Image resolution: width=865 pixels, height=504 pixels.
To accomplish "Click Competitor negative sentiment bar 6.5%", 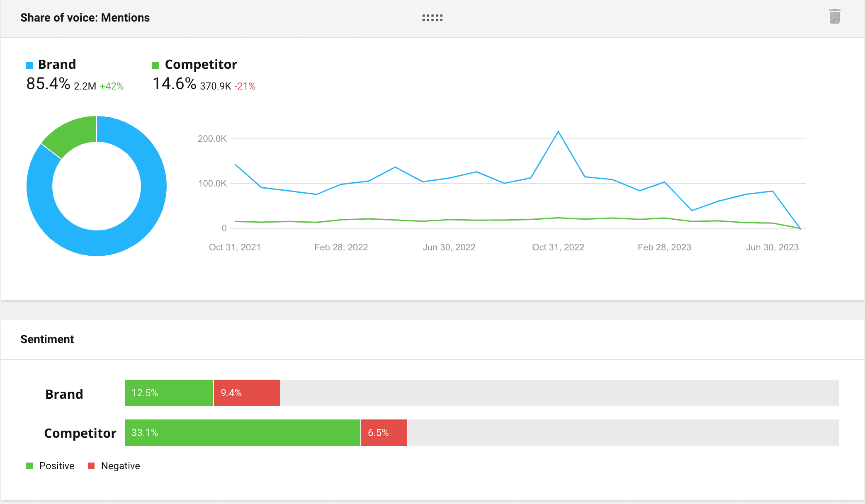I will click(384, 433).
